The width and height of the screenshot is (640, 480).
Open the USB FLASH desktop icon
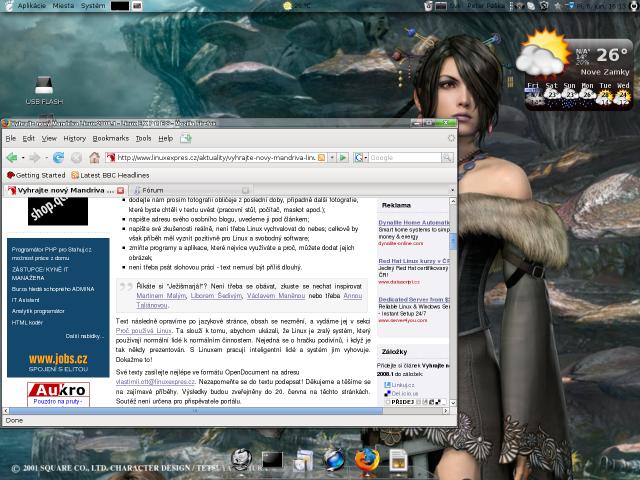pos(44,91)
